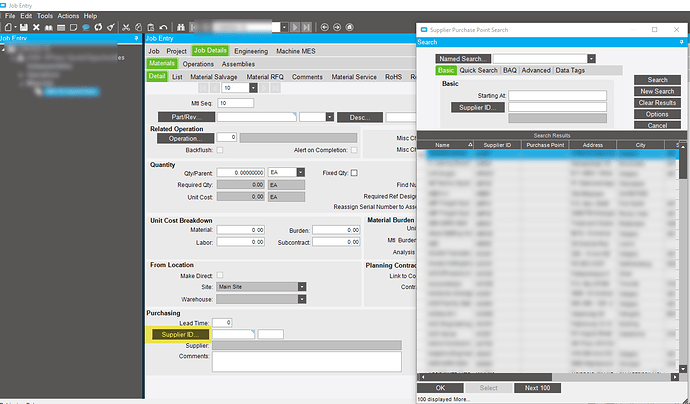
Task: Click the sort triangle in Name column header
Action: pos(470,145)
